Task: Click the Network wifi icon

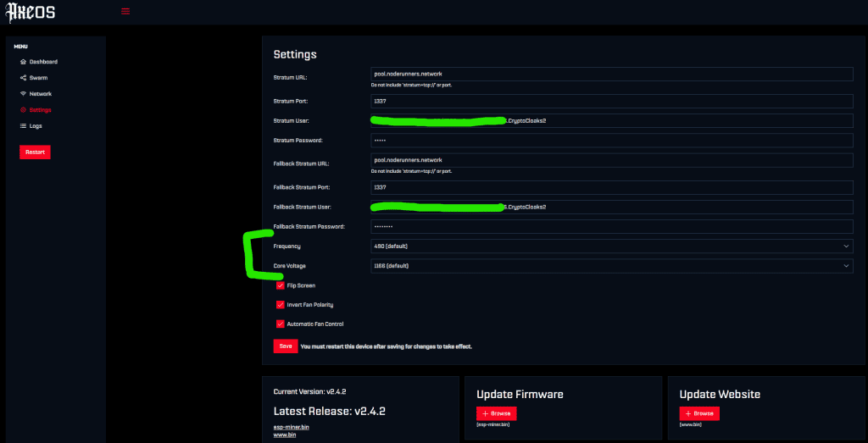Action: coord(23,93)
